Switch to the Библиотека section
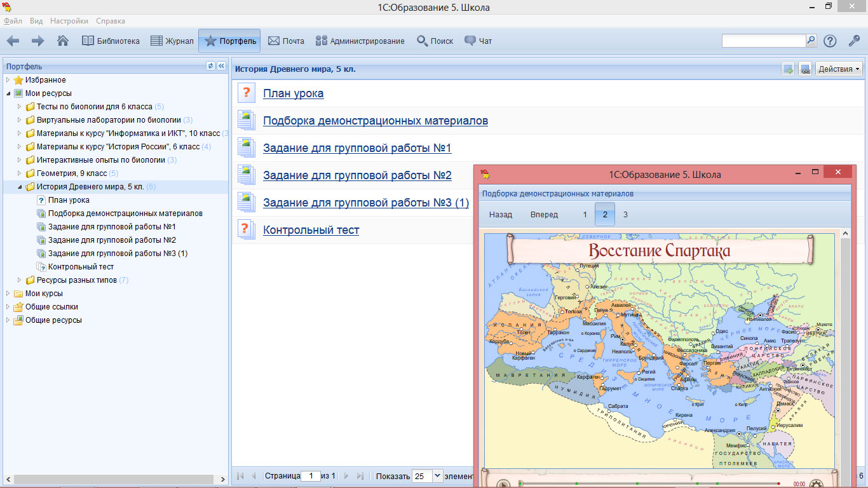The image size is (868, 488). [x=111, y=41]
